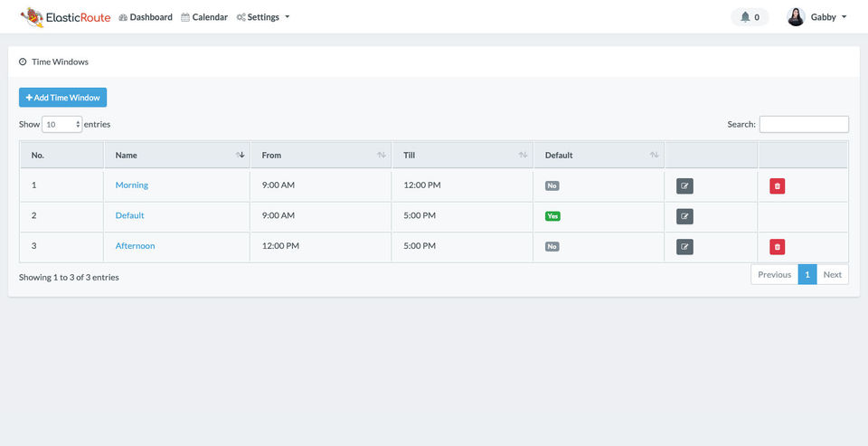Edit the Afternoon time window
This screenshot has height=446, width=868.
[684, 247]
